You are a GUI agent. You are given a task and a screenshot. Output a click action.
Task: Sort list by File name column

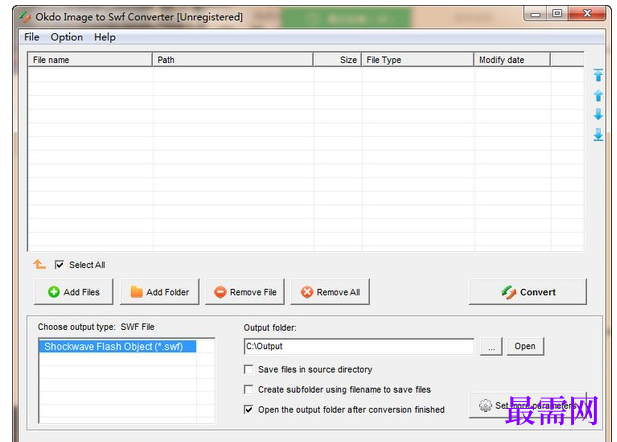click(x=90, y=60)
